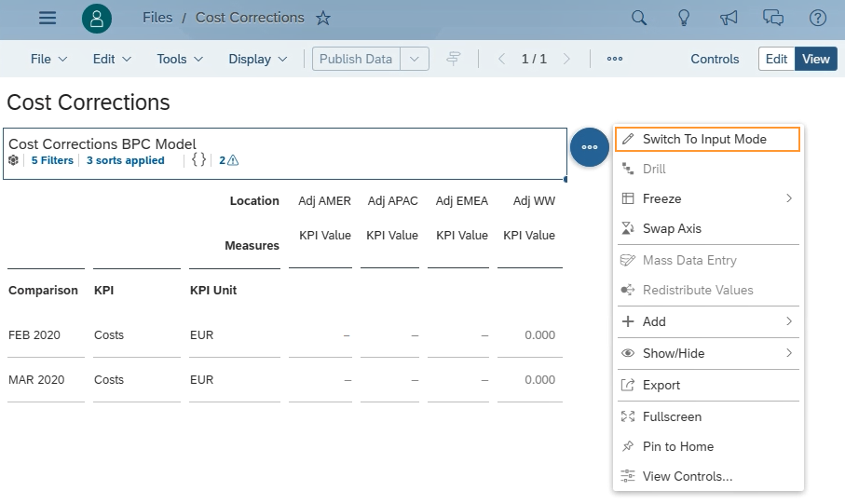Mark Cost Corrections as favorite star
The image size is (845, 504).
pos(322,19)
